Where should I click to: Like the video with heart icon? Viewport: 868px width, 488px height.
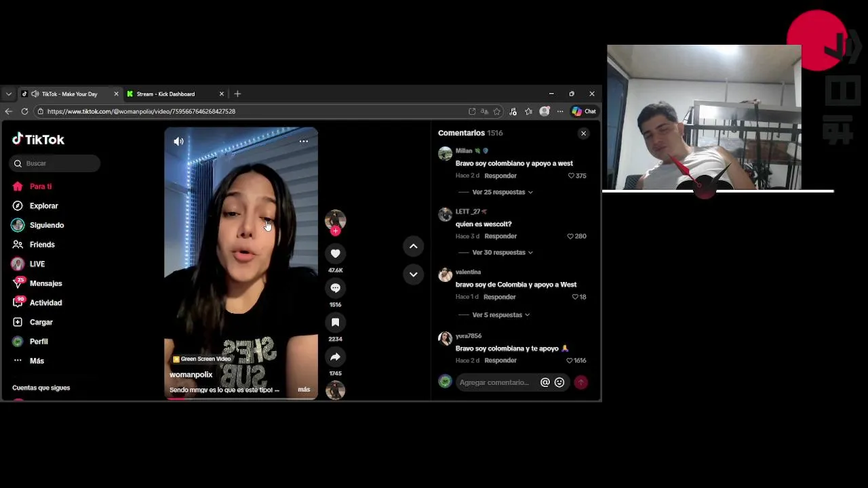pyautogui.click(x=335, y=253)
